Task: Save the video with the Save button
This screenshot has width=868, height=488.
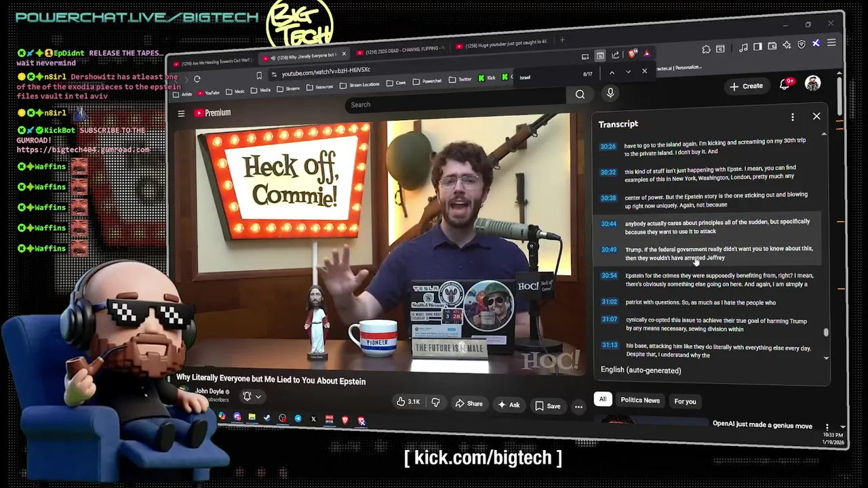Action: [x=548, y=405]
